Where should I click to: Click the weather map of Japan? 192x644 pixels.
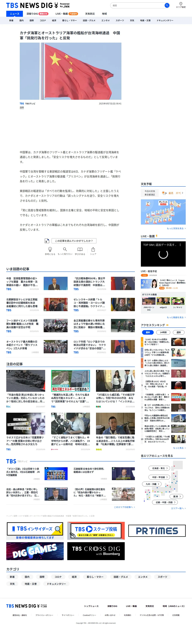click(x=163, y=212)
